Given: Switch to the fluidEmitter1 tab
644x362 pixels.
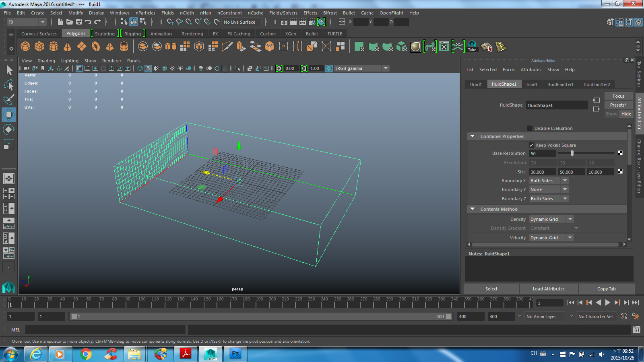Looking at the screenshot, I should pyautogui.click(x=560, y=84).
